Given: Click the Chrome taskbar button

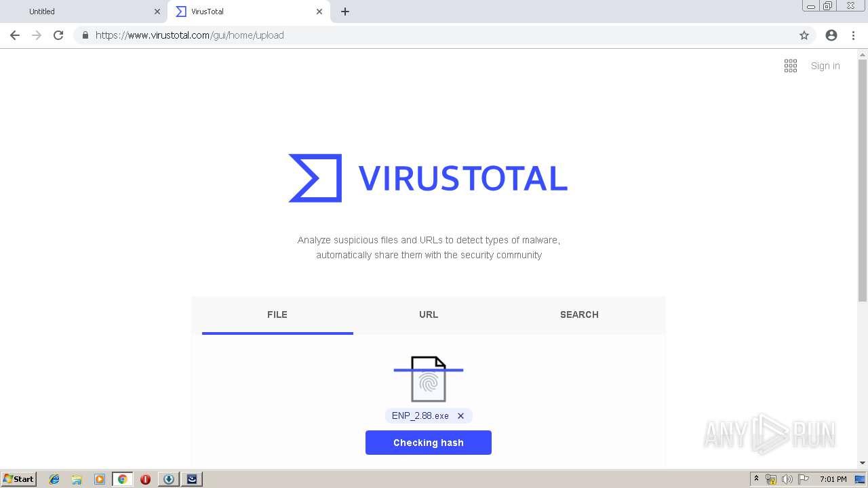Looking at the screenshot, I should coord(122,479).
